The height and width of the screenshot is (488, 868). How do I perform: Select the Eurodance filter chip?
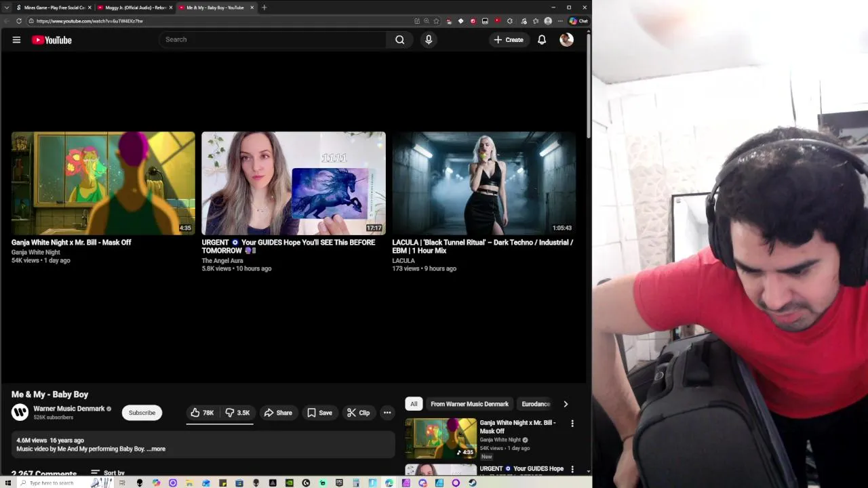[536, 404]
